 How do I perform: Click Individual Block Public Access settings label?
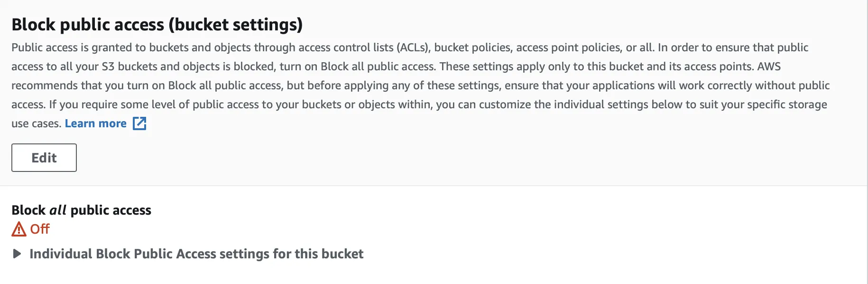click(196, 254)
